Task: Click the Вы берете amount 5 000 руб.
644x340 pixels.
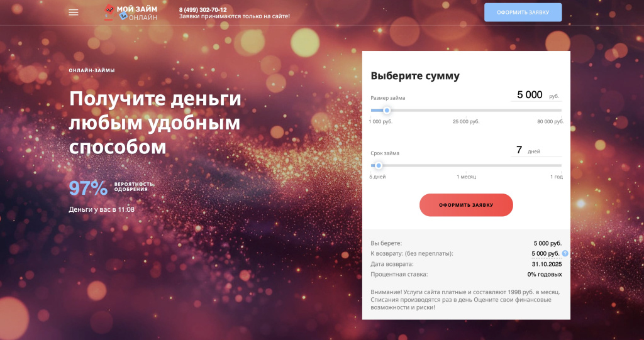Action: 548,243
